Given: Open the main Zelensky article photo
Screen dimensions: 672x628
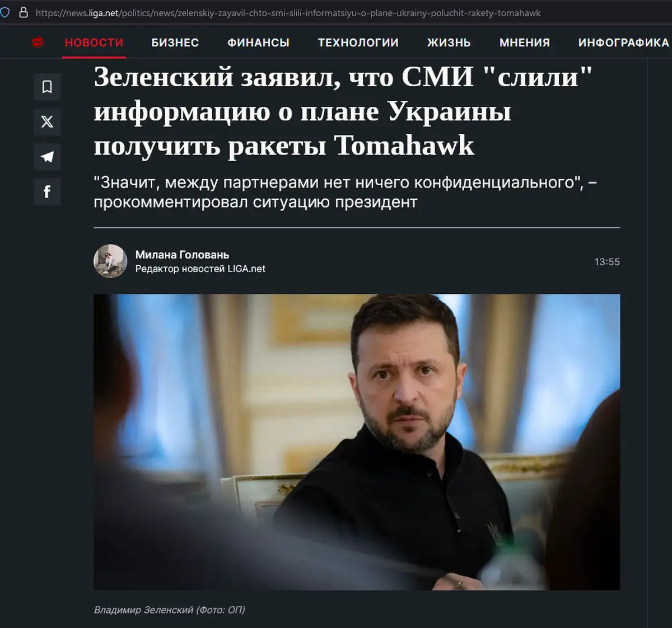Looking at the screenshot, I should pos(357,442).
